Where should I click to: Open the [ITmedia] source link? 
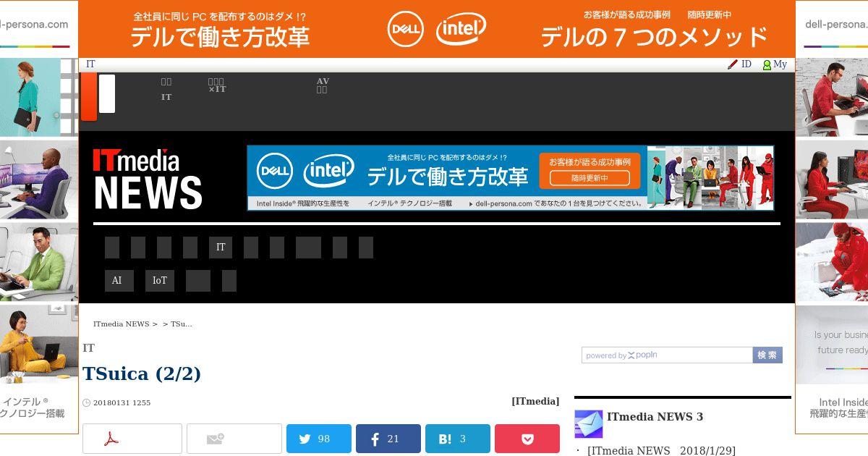tap(535, 401)
